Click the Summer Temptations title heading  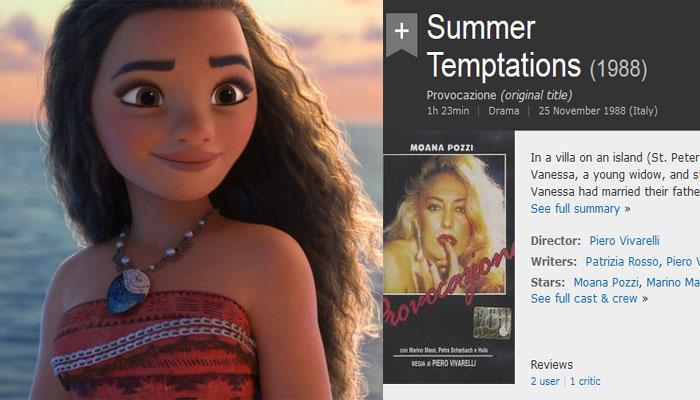tap(504, 46)
